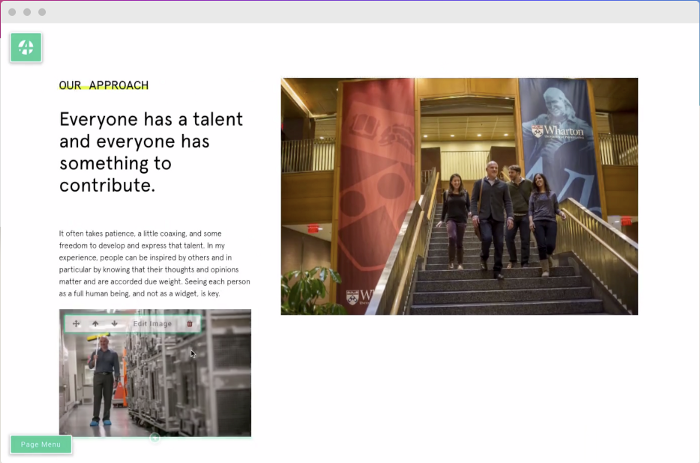The image size is (700, 463).
Task: Open the Page Menu
Action: [41, 444]
